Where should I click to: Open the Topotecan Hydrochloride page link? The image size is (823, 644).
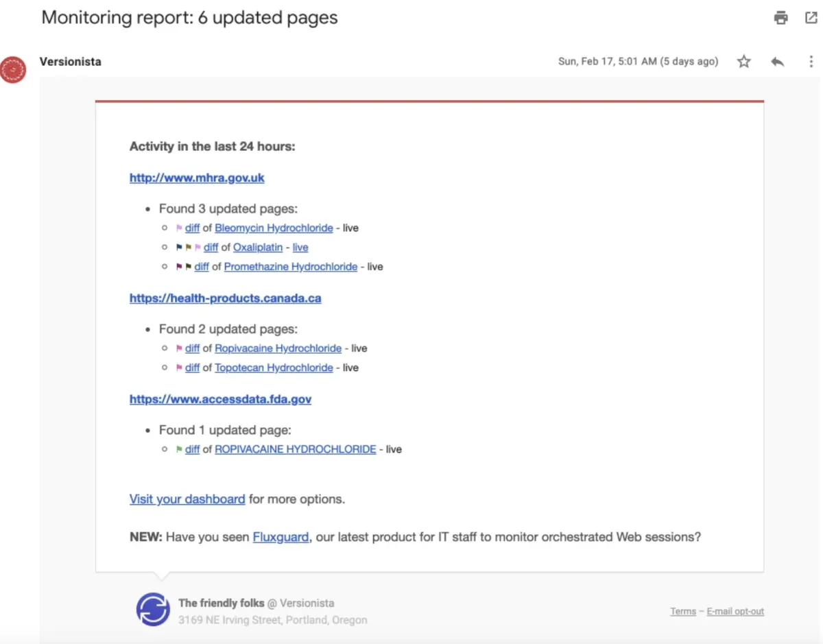click(x=274, y=368)
